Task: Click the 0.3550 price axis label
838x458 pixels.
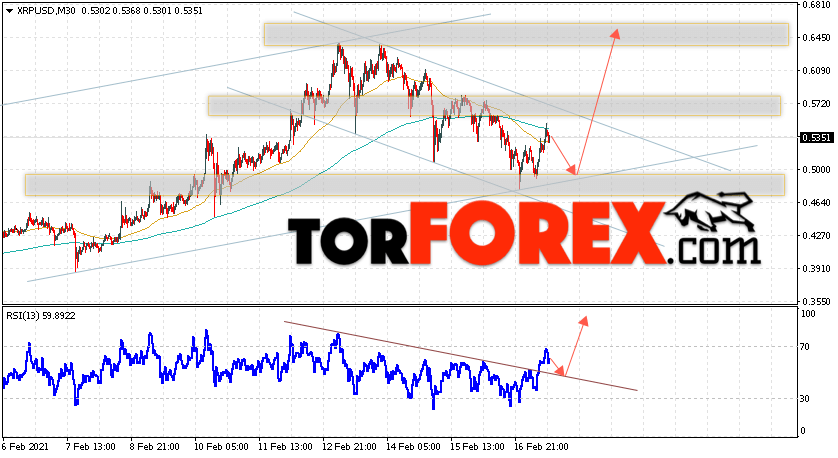Action: [x=816, y=301]
